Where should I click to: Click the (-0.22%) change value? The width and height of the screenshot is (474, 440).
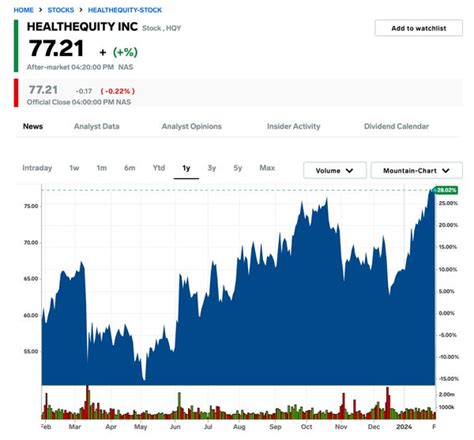click(118, 91)
